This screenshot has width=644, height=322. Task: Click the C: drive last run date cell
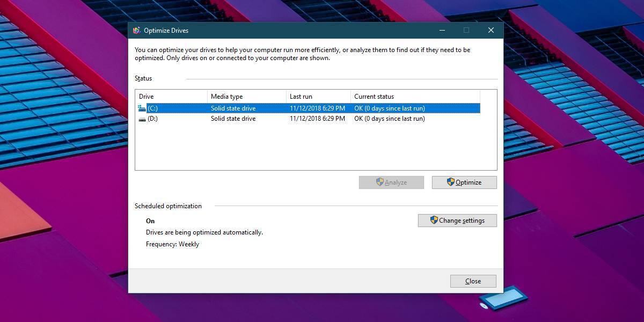coord(317,108)
